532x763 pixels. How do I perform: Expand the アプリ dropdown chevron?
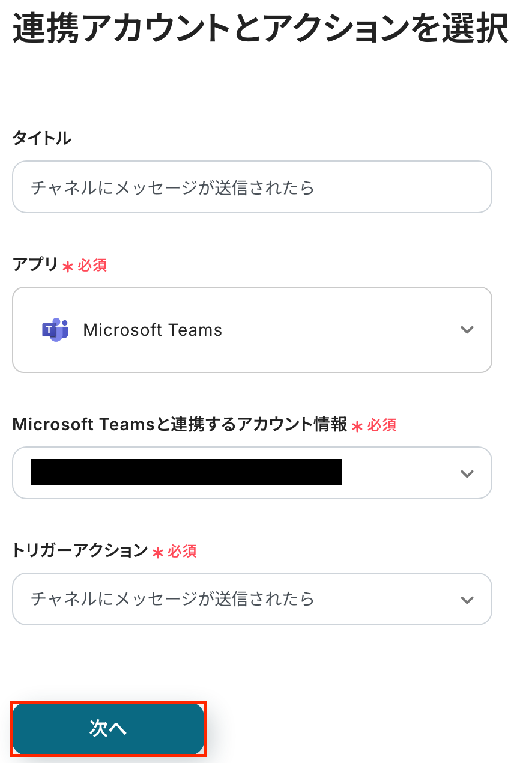[x=467, y=330]
